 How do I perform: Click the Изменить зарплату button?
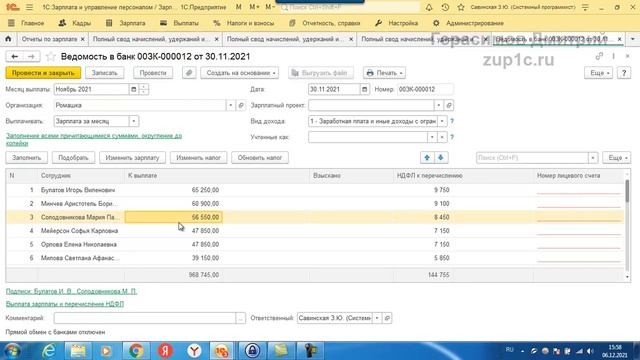[132, 158]
